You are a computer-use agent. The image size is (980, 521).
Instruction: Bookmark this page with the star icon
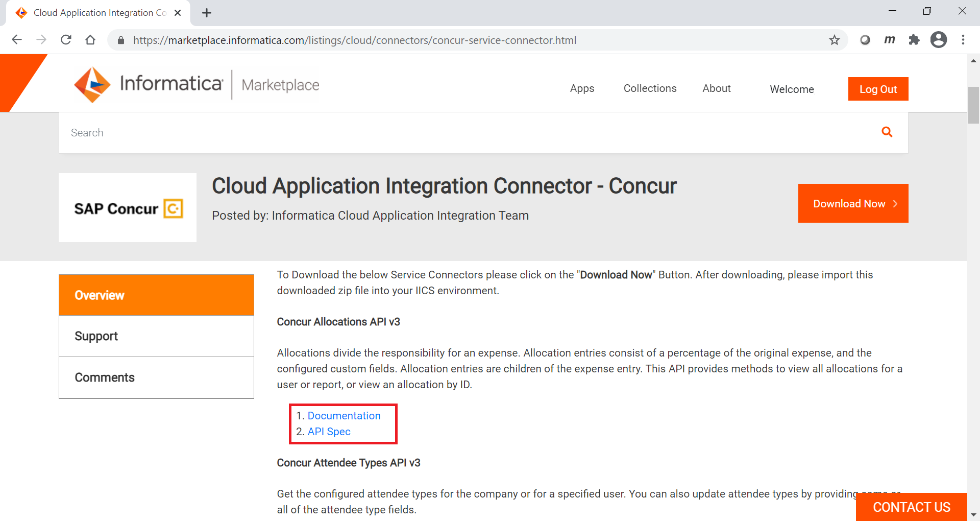point(835,40)
